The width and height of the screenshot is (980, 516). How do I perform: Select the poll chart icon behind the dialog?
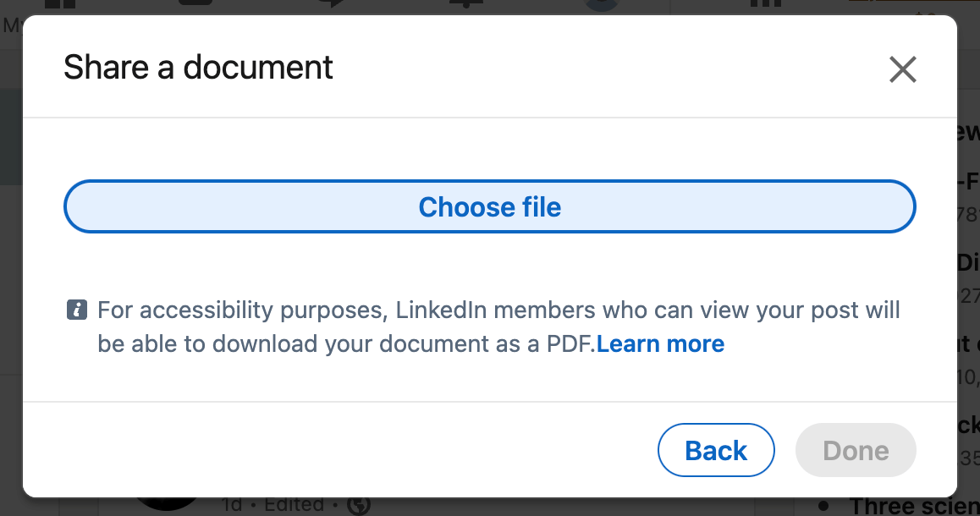[x=764, y=4]
